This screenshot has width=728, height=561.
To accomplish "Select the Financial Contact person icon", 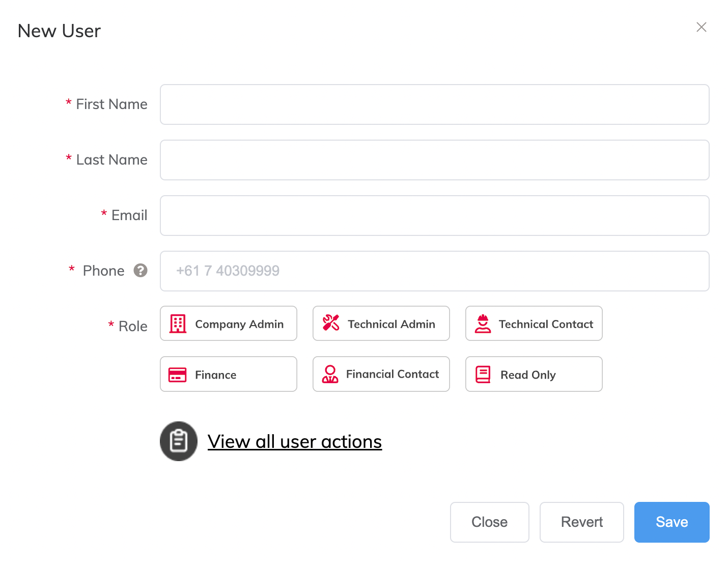I will point(330,374).
